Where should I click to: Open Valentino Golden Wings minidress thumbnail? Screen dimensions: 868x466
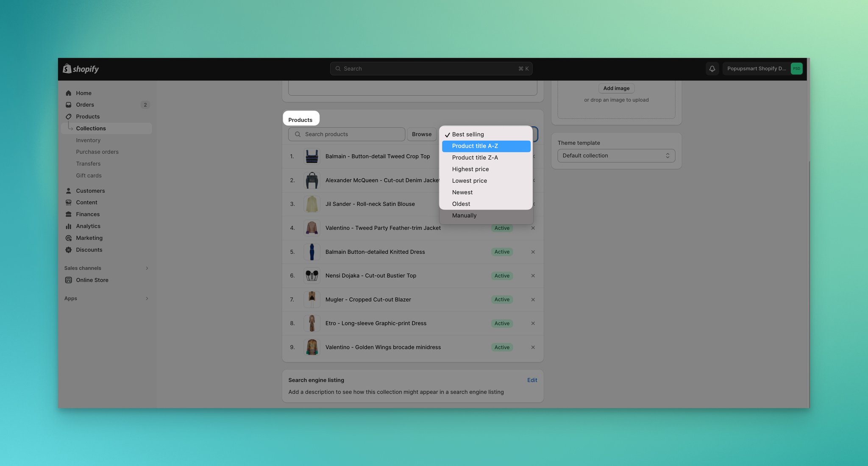(x=312, y=347)
